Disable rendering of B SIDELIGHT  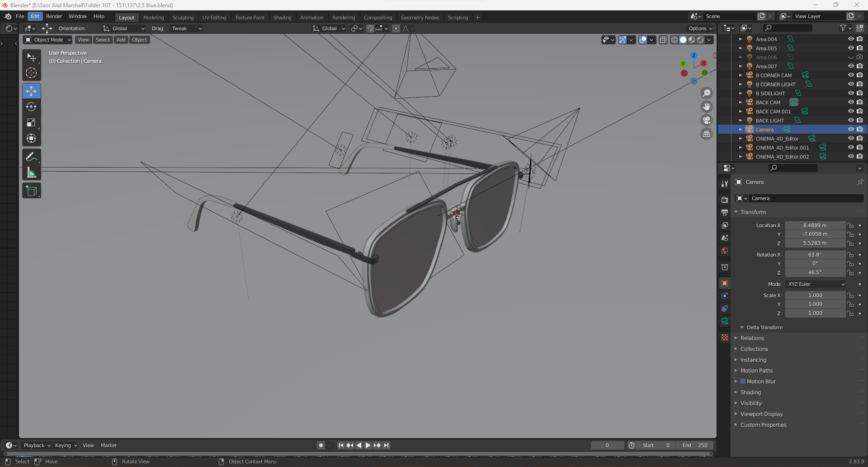859,93
